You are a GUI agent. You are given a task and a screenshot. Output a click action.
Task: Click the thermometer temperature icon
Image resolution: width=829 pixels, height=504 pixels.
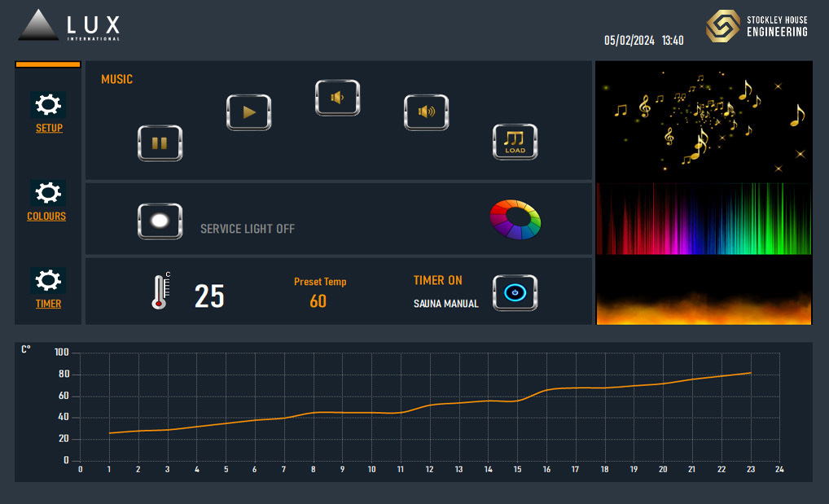(160, 292)
